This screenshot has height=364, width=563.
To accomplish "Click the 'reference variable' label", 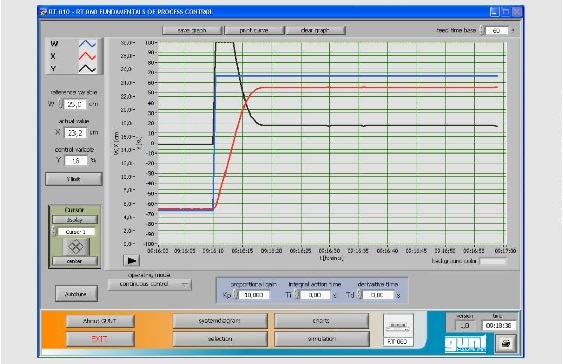I will [x=74, y=92].
